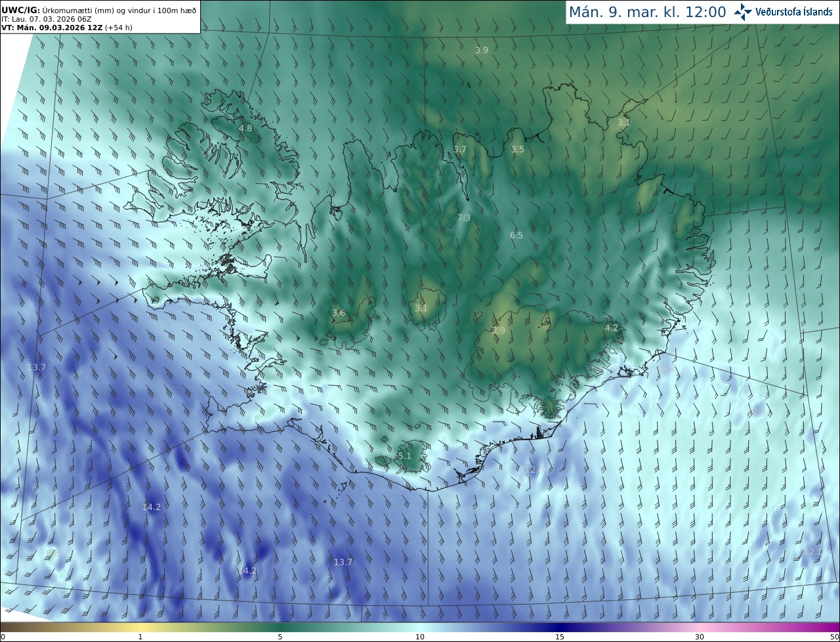Click the 1 tick on the color scale

click(140, 637)
